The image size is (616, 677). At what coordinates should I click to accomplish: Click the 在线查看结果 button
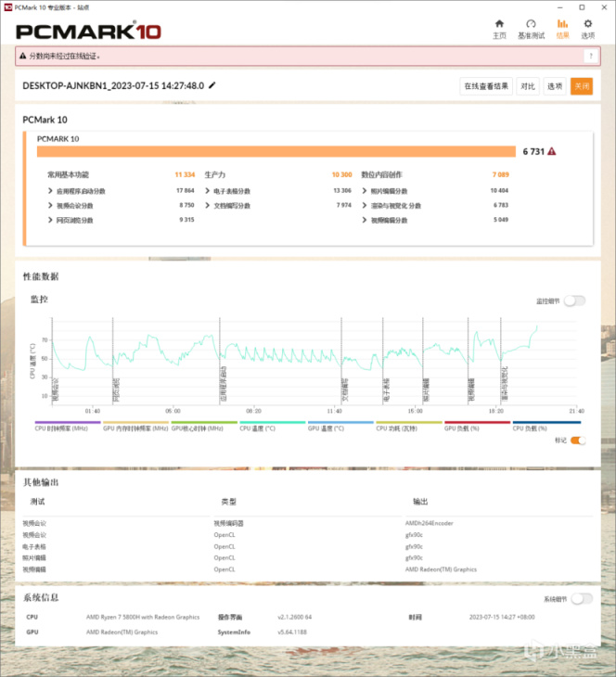tap(486, 86)
